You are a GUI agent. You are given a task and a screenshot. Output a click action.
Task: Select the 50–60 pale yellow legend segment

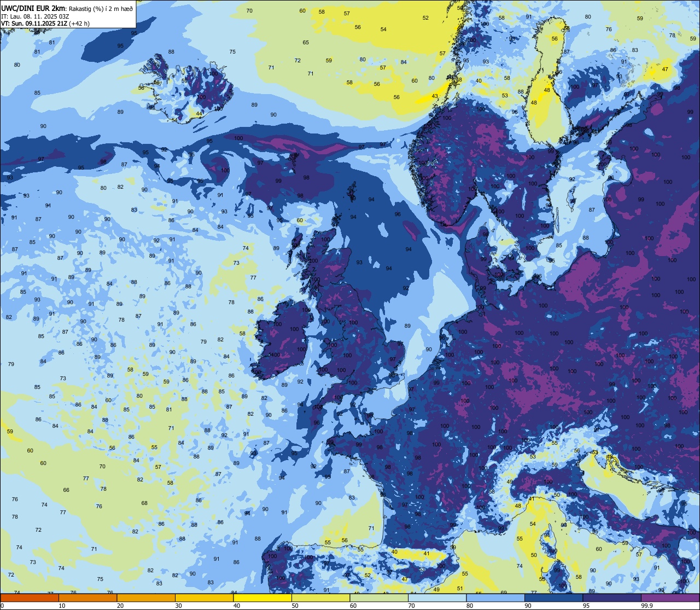(x=320, y=597)
